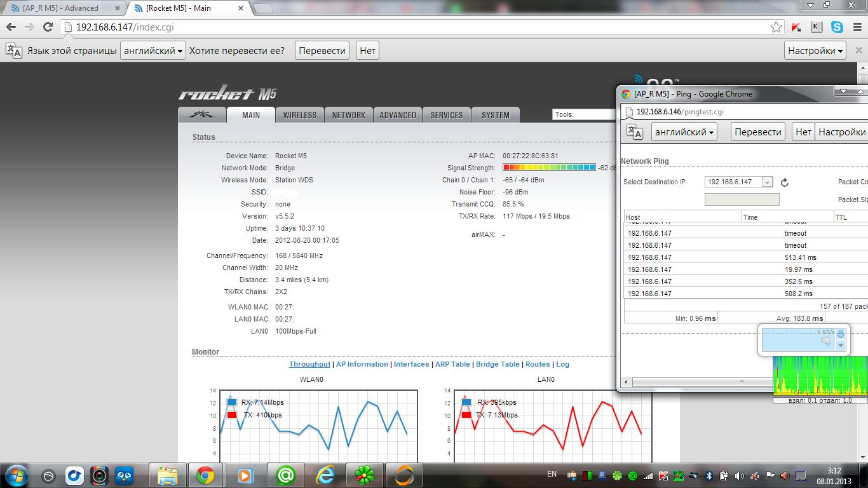Switch to the WIRELESS tab
Image resolution: width=868 pixels, height=488 pixels.
click(x=299, y=115)
